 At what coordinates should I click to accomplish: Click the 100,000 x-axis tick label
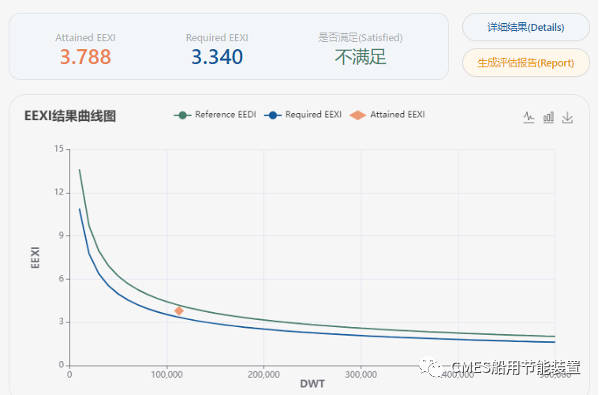166,375
